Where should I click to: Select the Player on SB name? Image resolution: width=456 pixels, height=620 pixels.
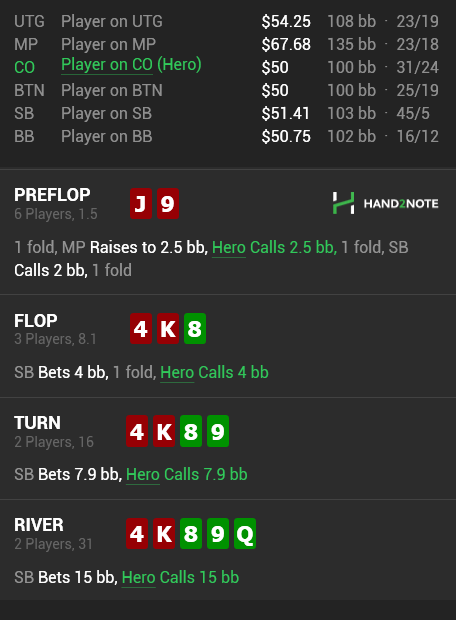[106, 113]
